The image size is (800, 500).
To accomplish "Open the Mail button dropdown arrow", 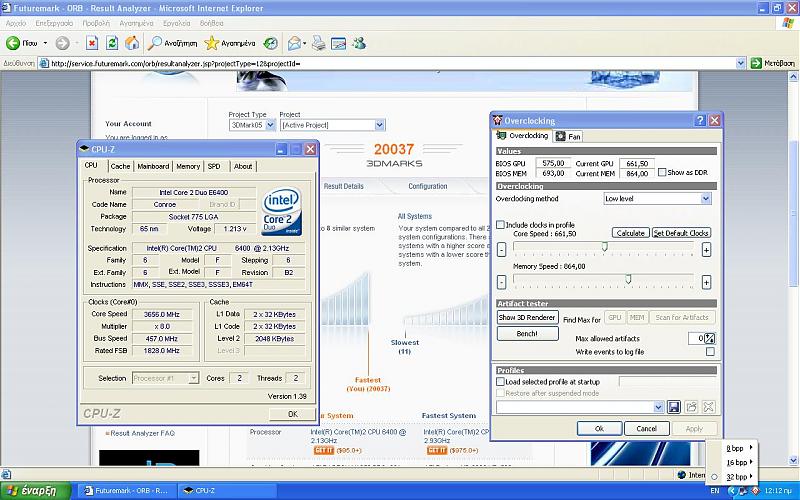I will [305, 43].
